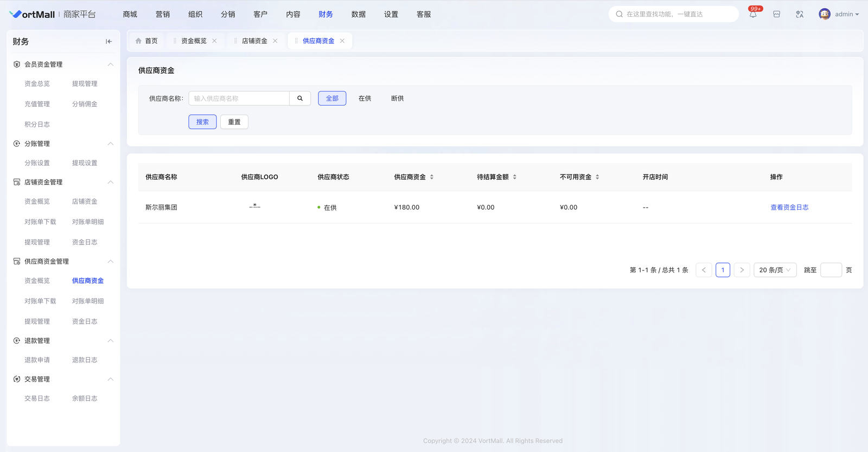Sort by 待结算金额 column sort icon
Image resolution: width=868 pixels, height=452 pixels.
click(515, 177)
